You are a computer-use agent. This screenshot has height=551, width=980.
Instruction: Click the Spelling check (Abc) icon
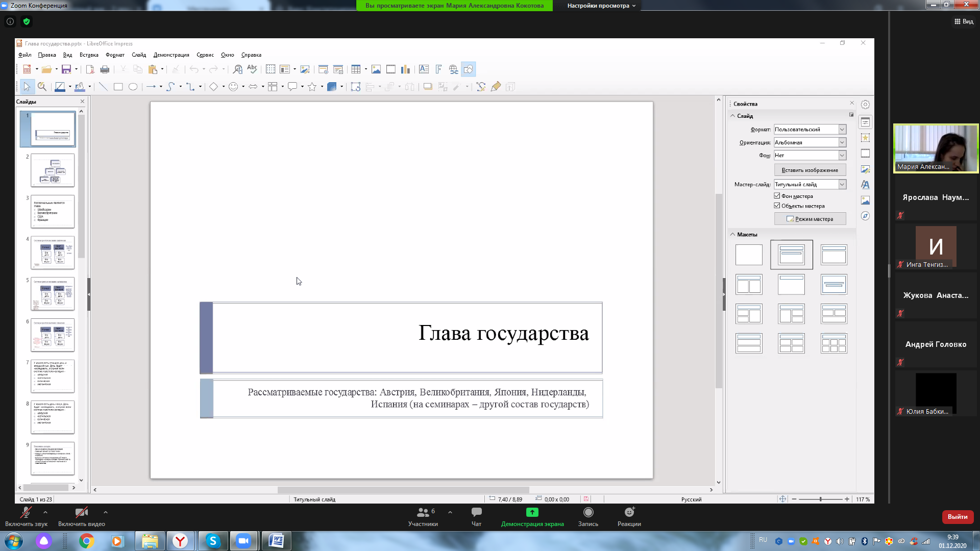click(252, 69)
